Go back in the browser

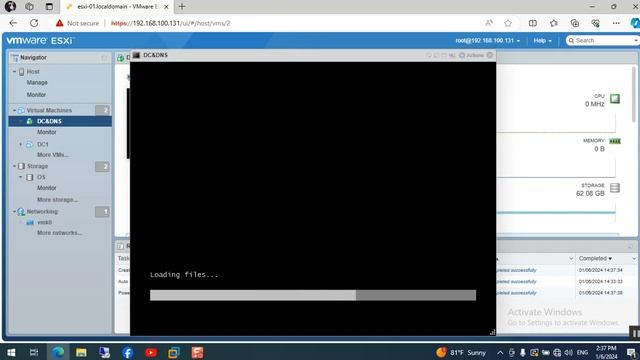13,23
